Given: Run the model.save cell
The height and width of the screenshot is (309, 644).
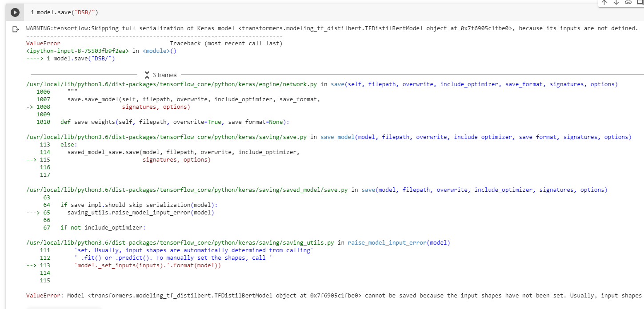Looking at the screenshot, I should (15, 13).
